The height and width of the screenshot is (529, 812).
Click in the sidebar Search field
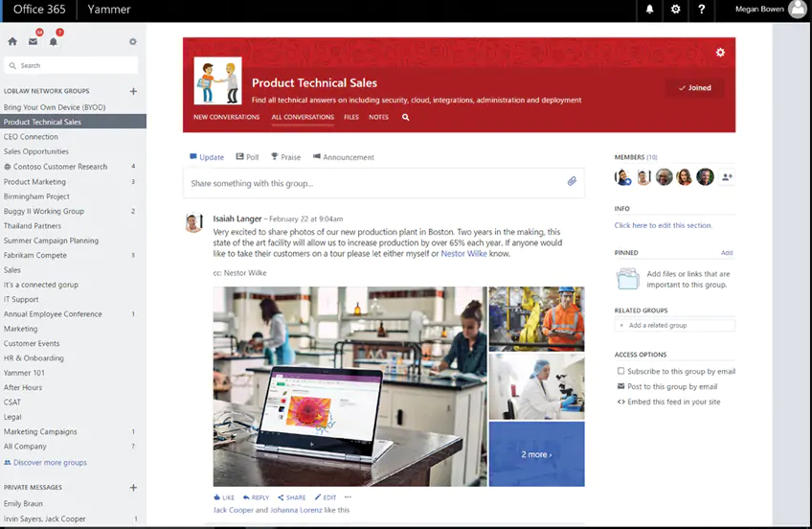pos(72,66)
